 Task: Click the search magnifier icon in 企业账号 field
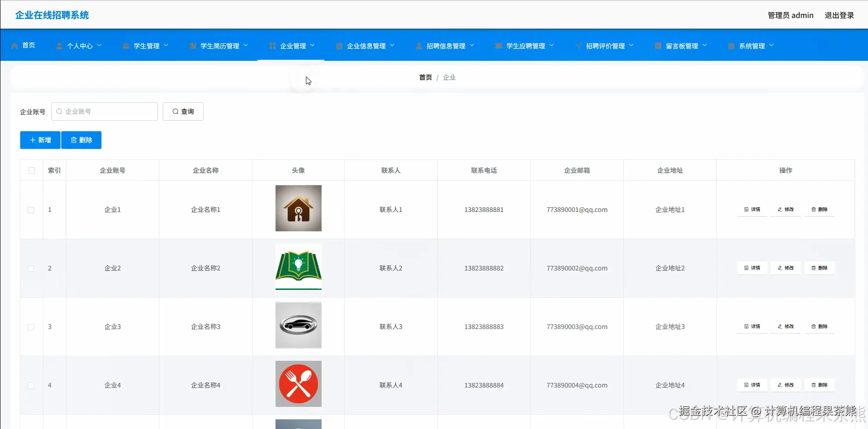[59, 112]
